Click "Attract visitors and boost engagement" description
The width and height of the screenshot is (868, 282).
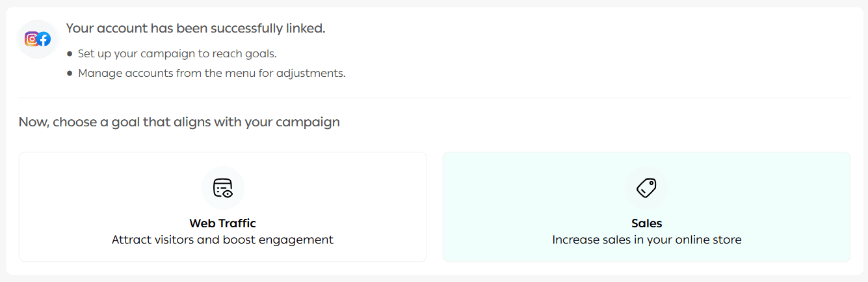(222, 240)
